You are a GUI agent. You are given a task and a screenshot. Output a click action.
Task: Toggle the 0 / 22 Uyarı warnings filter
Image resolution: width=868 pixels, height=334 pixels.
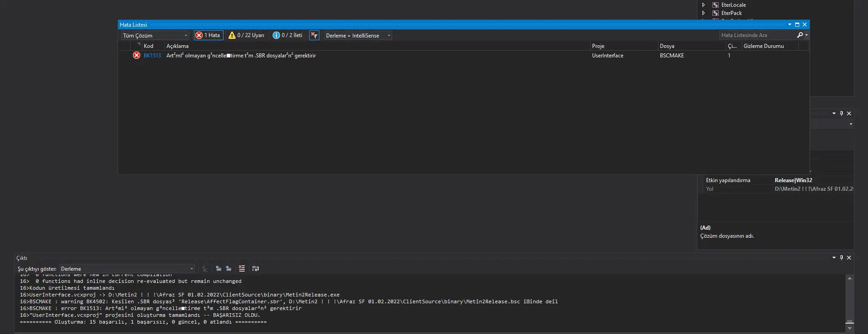(247, 35)
